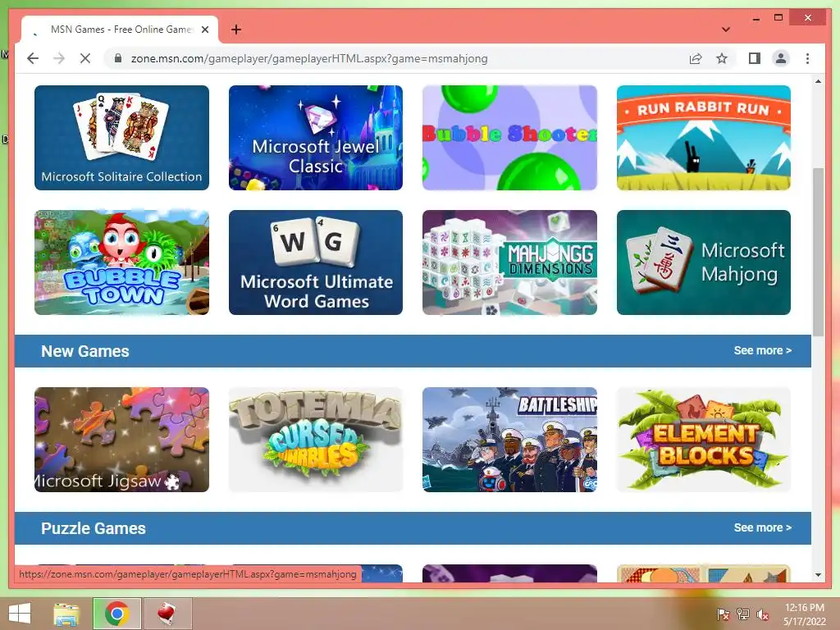Open the Microsoft Mahjong tile
The height and width of the screenshot is (630, 840).
pos(703,262)
